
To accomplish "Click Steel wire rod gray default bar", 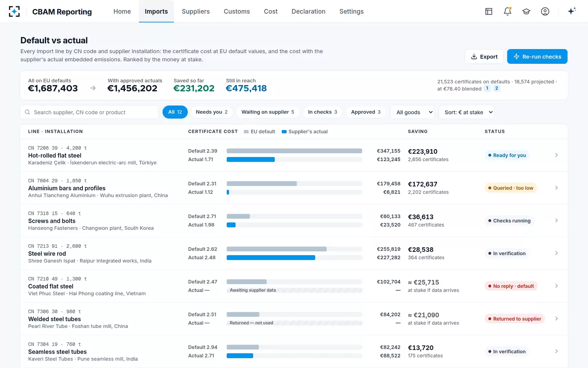I will pos(276,249).
